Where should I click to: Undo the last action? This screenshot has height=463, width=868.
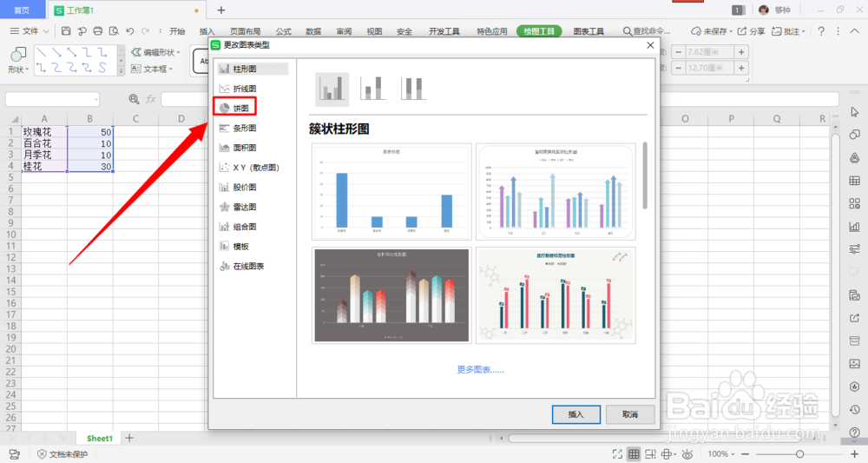pyautogui.click(x=129, y=31)
